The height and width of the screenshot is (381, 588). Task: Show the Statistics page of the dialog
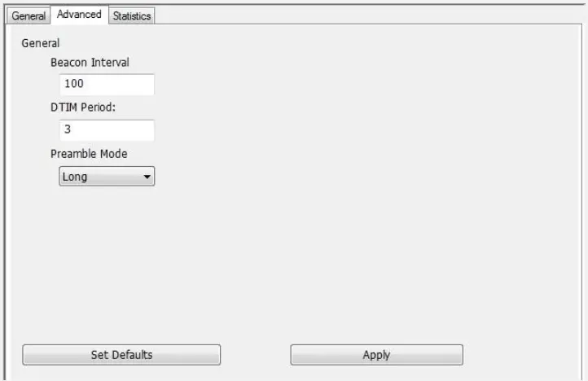[132, 15]
